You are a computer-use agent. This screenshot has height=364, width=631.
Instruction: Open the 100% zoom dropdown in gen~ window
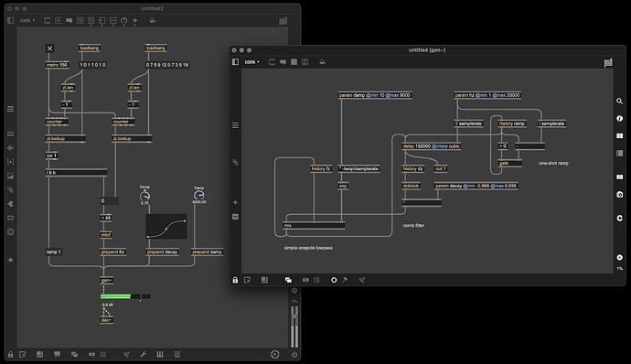tap(252, 62)
